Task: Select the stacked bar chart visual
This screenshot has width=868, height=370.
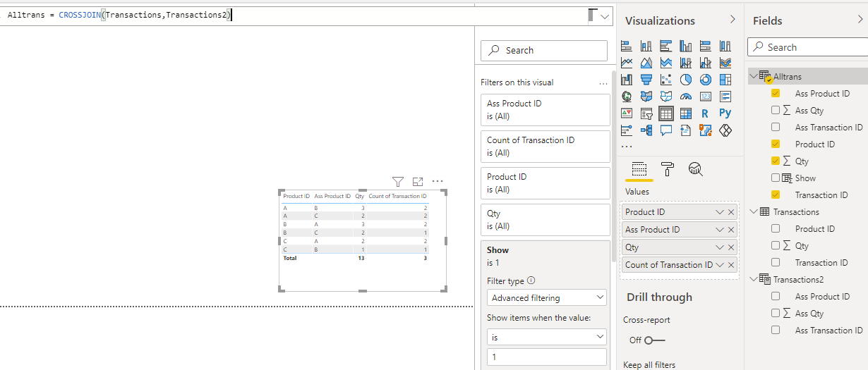Action: (x=627, y=46)
